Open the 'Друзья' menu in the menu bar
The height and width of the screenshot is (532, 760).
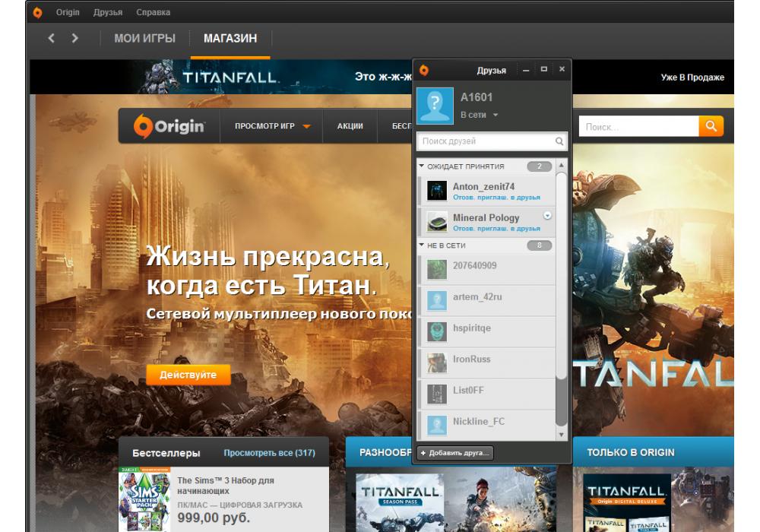click(108, 12)
